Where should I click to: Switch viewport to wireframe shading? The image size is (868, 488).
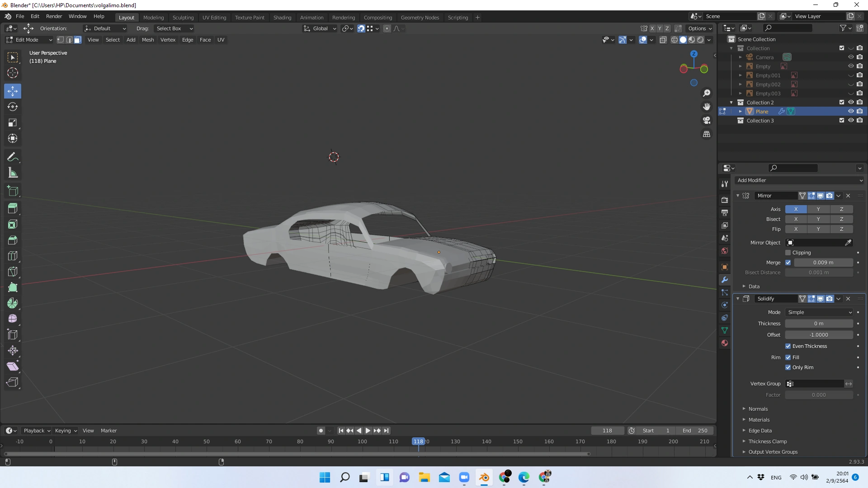pyautogui.click(x=674, y=40)
